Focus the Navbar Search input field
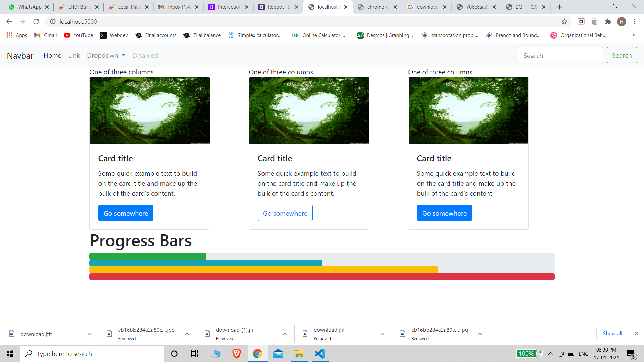The height and width of the screenshot is (362, 644). [x=560, y=55]
